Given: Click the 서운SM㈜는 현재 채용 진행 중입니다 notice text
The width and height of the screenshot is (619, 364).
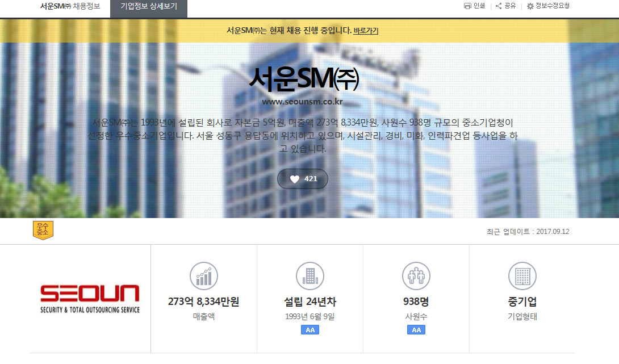Looking at the screenshot, I should [x=289, y=31].
